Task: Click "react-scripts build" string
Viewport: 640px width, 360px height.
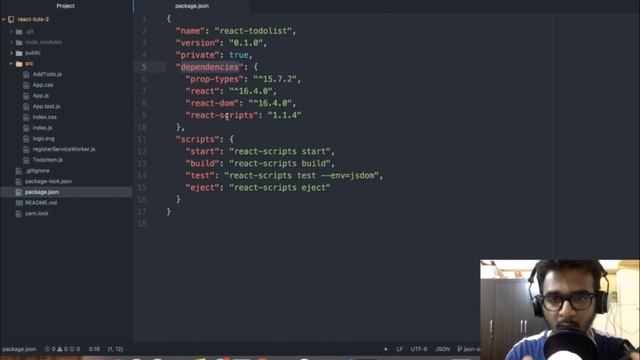Action: point(280,164)
